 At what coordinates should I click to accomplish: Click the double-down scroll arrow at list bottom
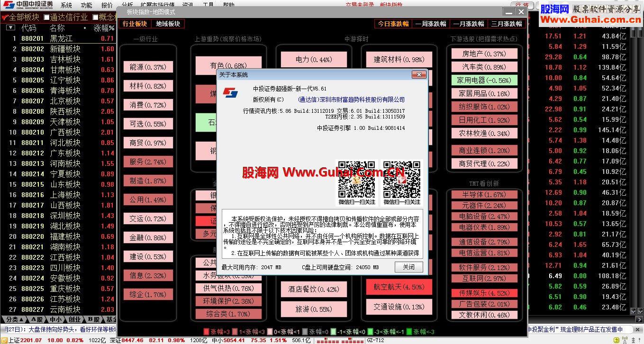coord(634,311)
